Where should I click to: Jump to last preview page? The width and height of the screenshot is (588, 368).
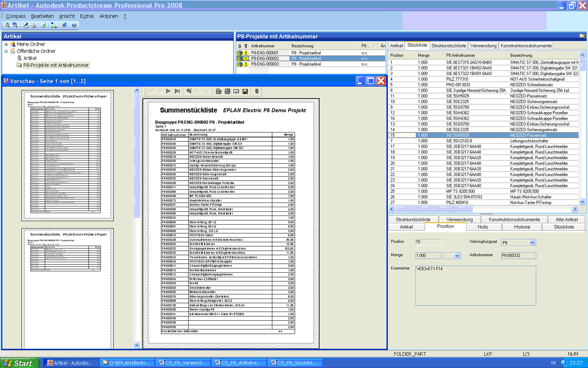[177, 91]
